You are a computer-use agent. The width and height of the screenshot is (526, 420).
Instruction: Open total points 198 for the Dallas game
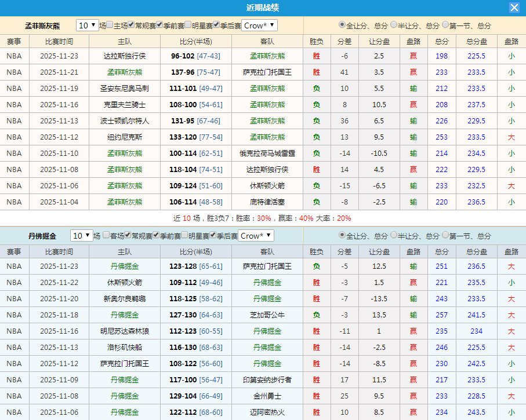pyautogui.click(x=441, y=56)
